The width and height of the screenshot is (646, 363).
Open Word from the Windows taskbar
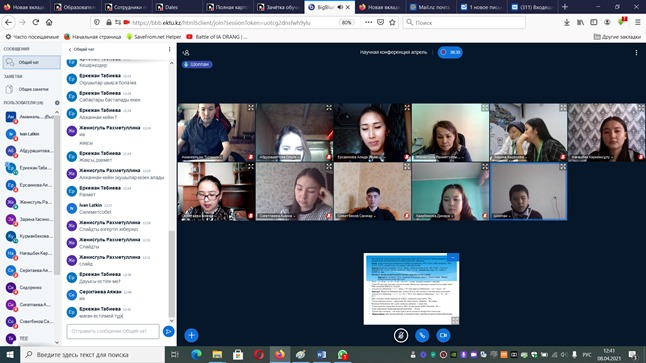coord(321,354)
